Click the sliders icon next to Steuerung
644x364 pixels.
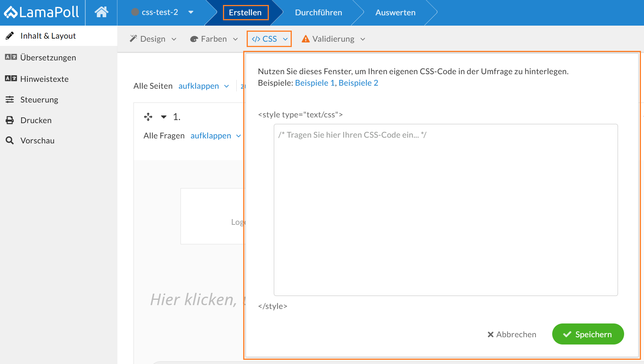coord(10,99)
